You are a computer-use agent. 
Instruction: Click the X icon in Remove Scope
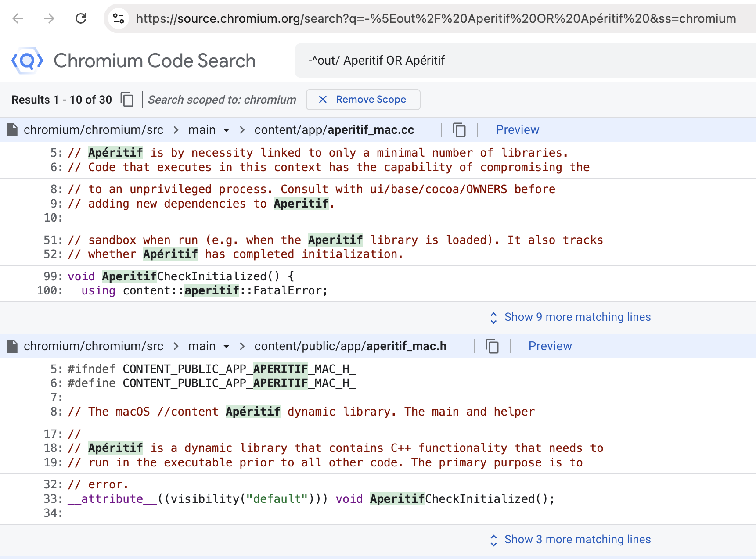tap(323, 100)
